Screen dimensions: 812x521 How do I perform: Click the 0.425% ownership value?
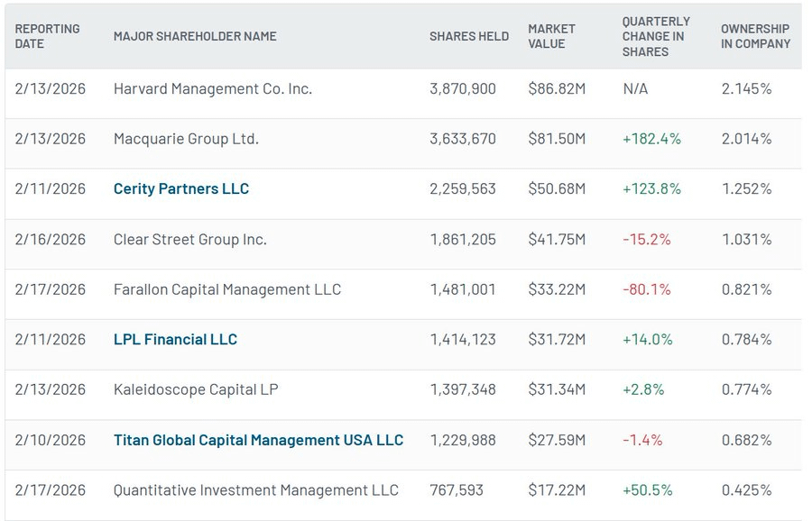(x=746, y=490)
